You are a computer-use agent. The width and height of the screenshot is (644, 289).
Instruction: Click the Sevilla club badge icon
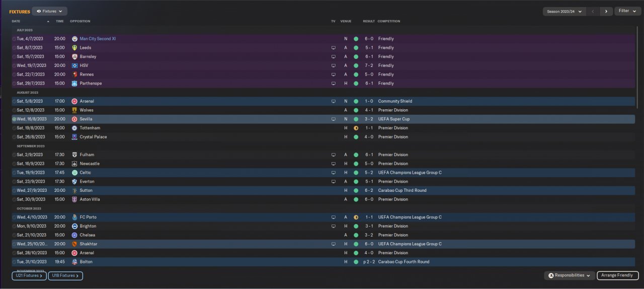pyautogui.click(x=74, y=119)
